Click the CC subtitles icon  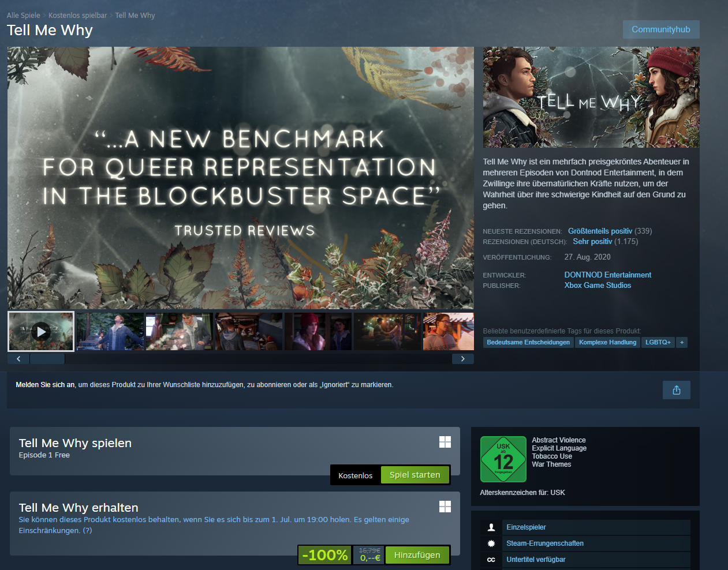coord(491,560)
